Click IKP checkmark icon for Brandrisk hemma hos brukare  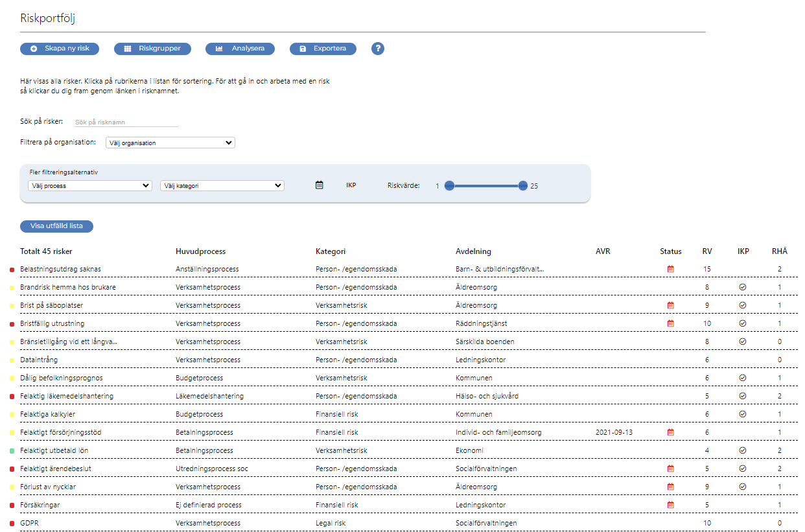coord(743,287)
